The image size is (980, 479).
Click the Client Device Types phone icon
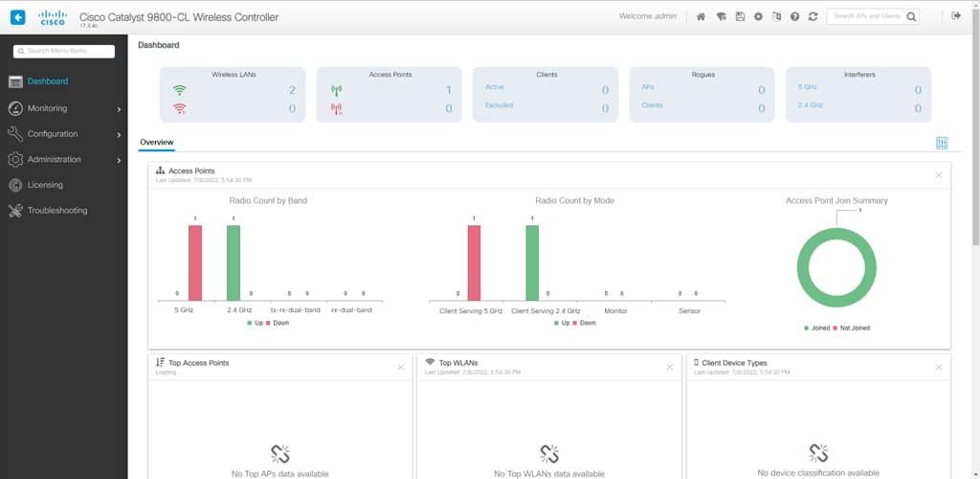697,363
